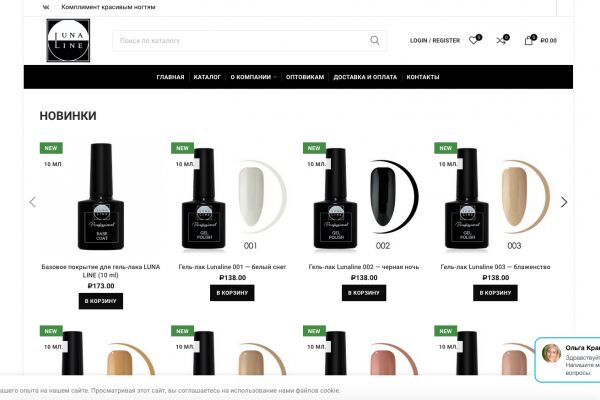Open the Оптовикам menu item

[x=305, y=77]
